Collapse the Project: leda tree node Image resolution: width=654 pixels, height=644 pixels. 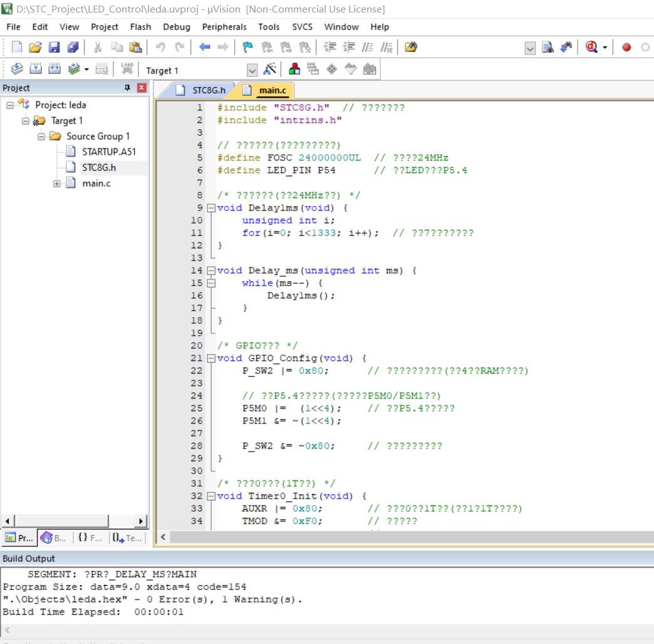10,105
